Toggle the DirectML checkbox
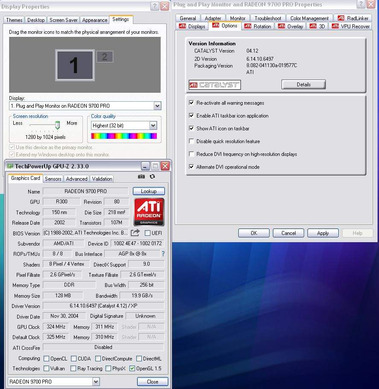The width and height of the screenshot is (379, 389). coord(139,359)
